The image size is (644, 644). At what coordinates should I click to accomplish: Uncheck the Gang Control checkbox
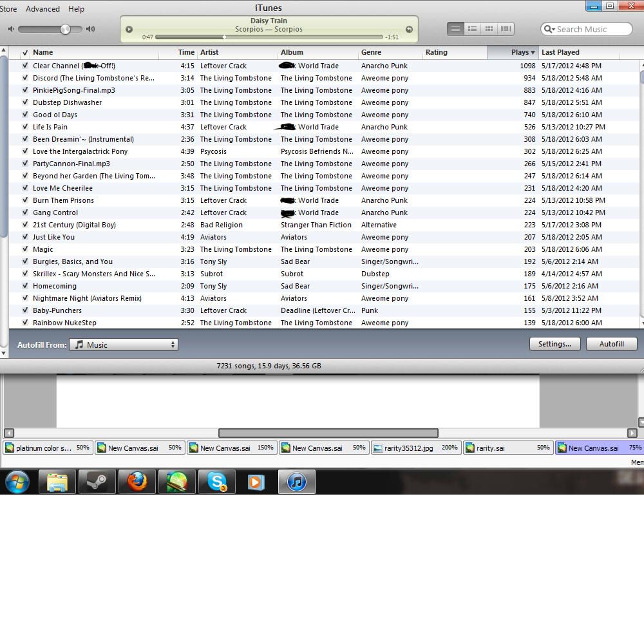pos(25,213)
